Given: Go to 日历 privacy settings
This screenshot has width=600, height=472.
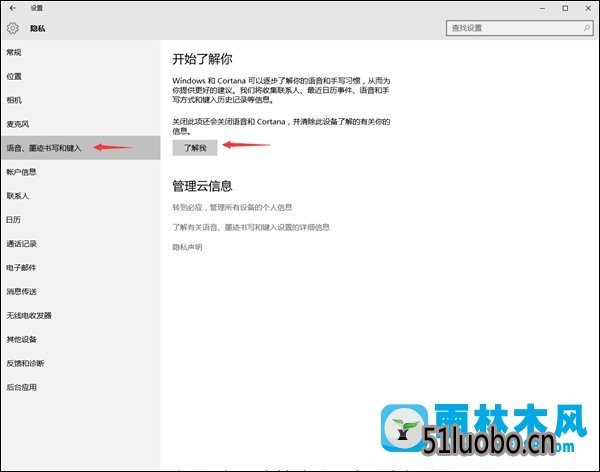Looking at the screenshot, I should point(80,220).
